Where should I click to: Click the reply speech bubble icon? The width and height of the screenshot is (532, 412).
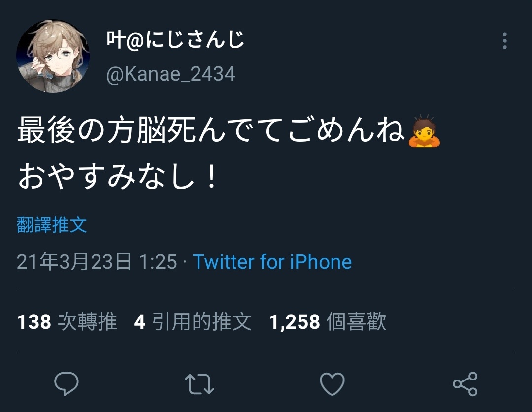point(66,383)
